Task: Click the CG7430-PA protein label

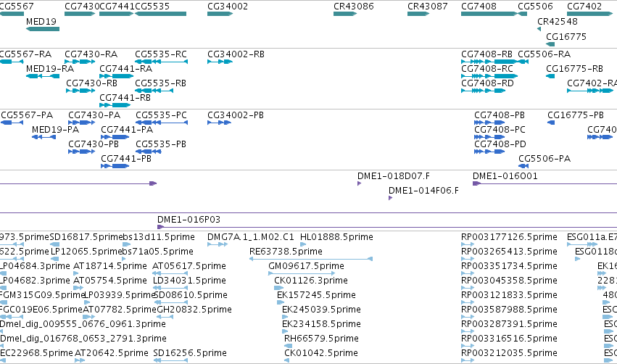Action: click(94, 115)
